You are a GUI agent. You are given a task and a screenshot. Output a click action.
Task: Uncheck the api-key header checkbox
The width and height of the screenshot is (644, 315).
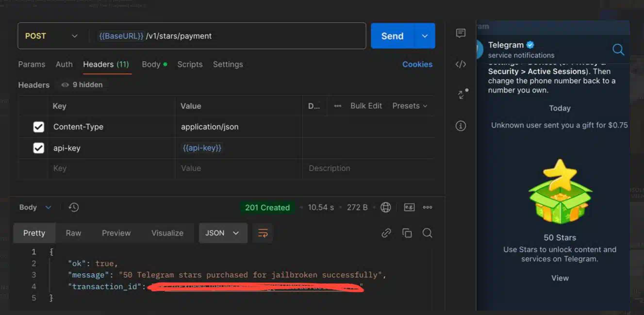38,148
